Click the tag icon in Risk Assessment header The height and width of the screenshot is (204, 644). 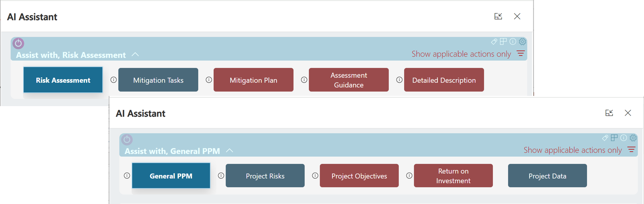coord(494,42)
